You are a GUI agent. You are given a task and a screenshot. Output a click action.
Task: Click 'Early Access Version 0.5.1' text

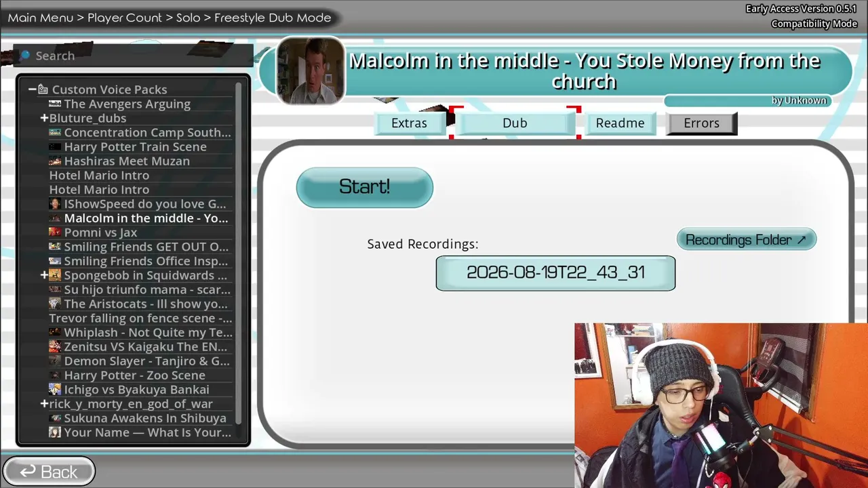(801, 9)
